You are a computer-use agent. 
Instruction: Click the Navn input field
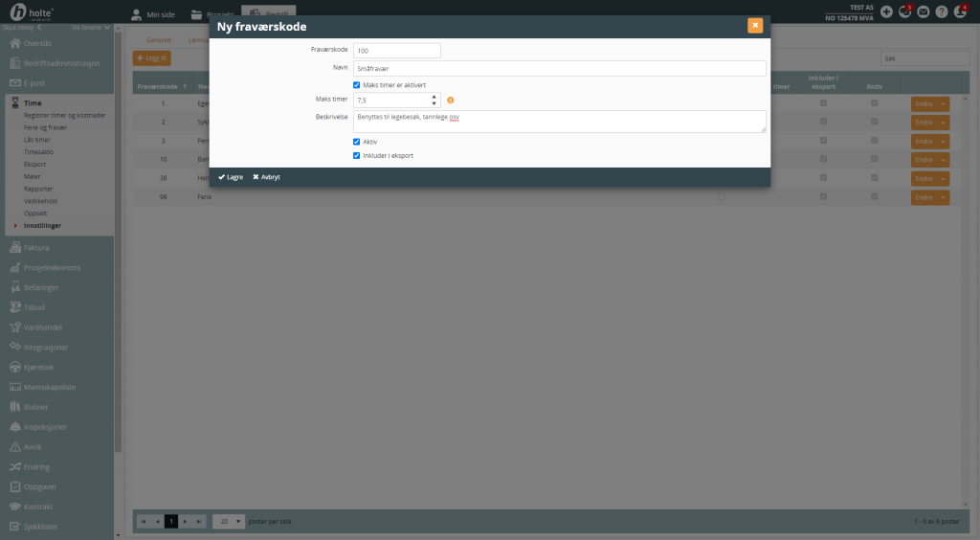[559, 68]
